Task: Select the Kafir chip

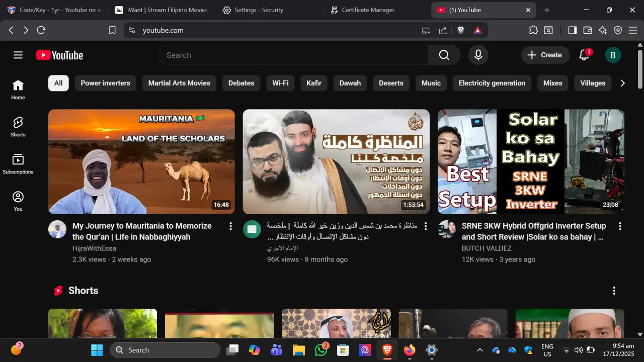Action: [314, 83]
